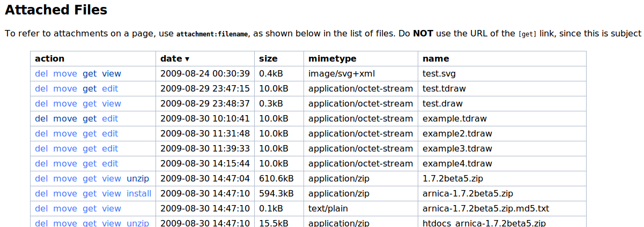The image size is (644, 227).
Task: Download test.draw via get link
Action: pos(90,104)
